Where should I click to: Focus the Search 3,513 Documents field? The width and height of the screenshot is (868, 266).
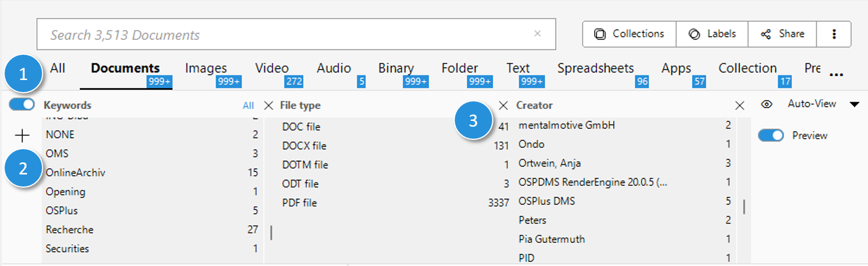(296, 35)
